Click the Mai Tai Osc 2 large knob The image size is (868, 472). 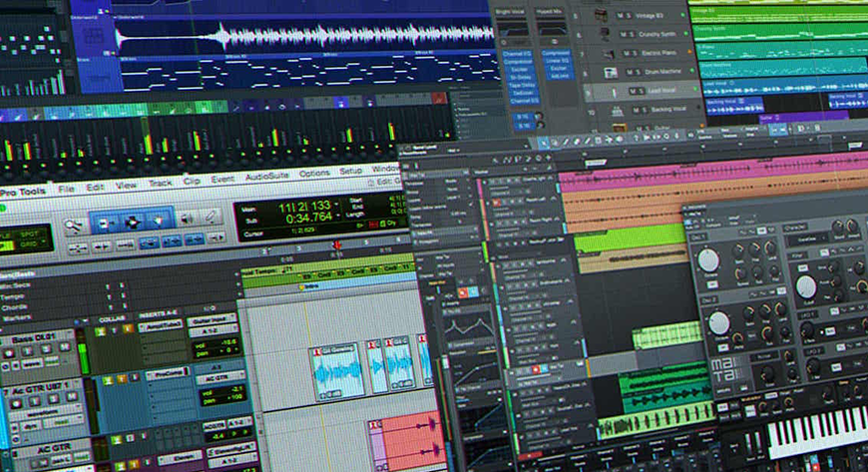coord(718,322)
